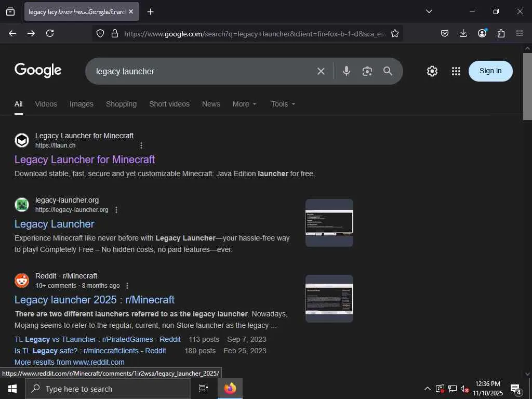Click the legacy-launcher.org creeper favicon
Image resolution: width=532 pixels, height=399 pixels.
(22, 205)
